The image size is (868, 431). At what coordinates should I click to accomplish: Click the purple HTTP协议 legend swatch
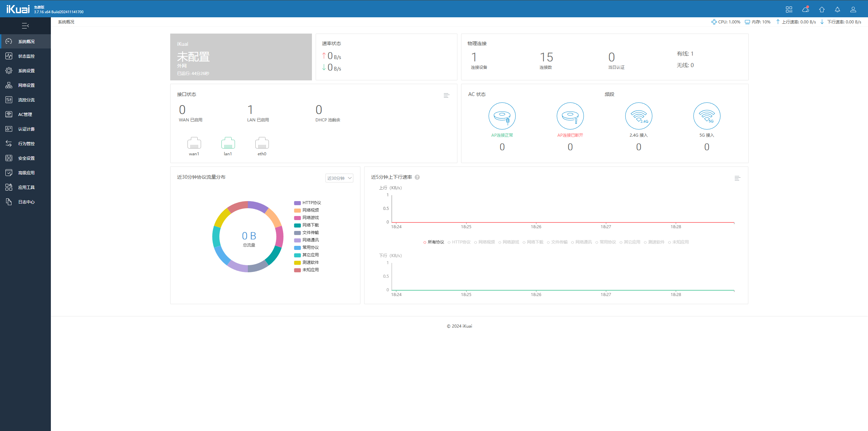(x=297, y=203)
